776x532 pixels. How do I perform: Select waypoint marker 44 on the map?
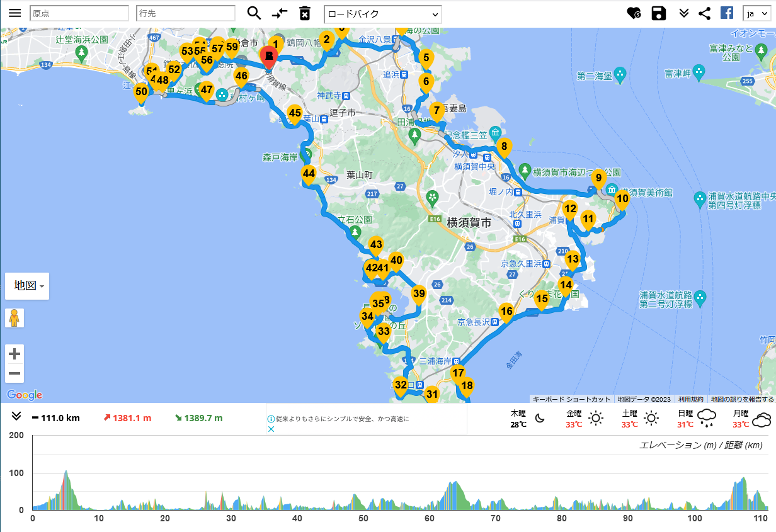tap(308, 174)
